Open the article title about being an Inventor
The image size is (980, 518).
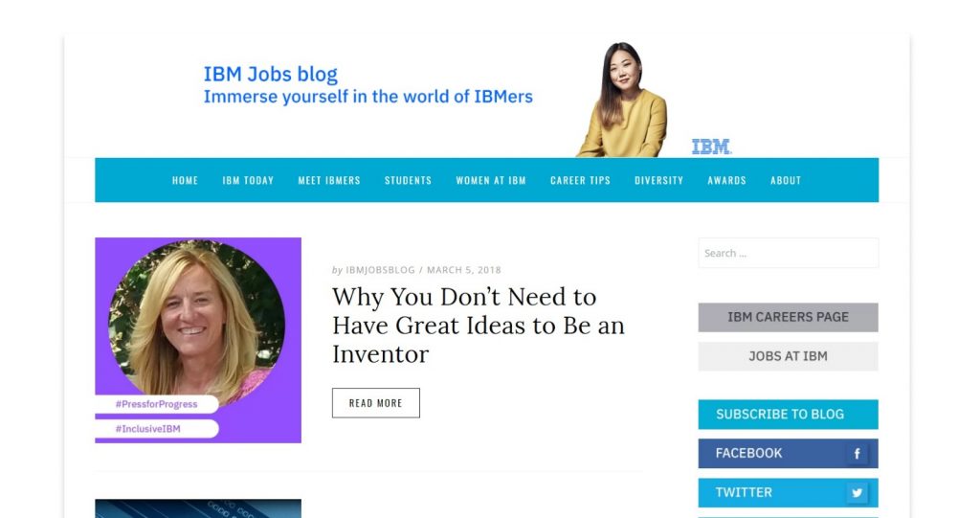pyautogui.click(x=479, y=326)
